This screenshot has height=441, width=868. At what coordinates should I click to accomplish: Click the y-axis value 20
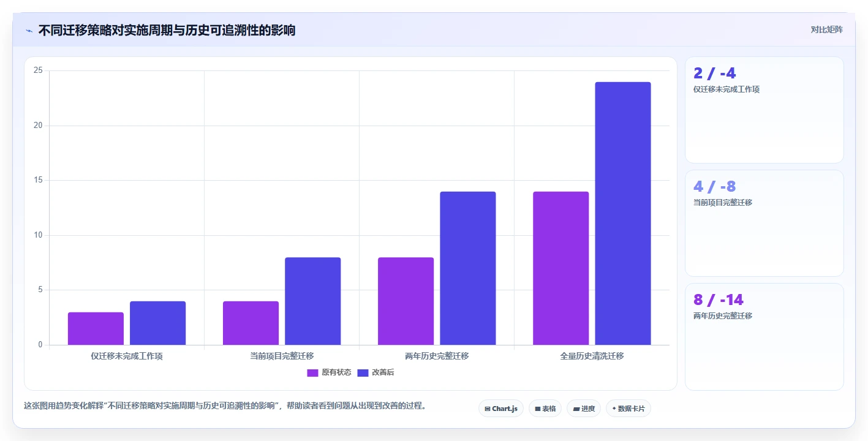tap(38, 126)
